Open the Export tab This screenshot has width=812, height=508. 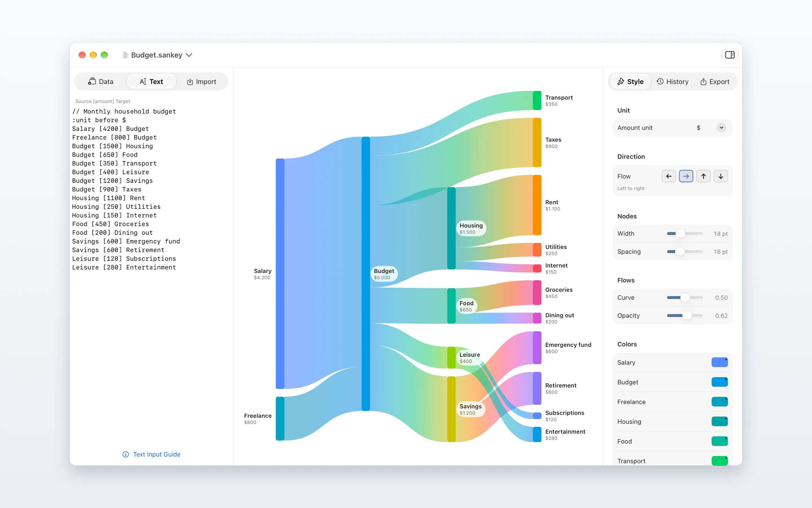(715, 82)
